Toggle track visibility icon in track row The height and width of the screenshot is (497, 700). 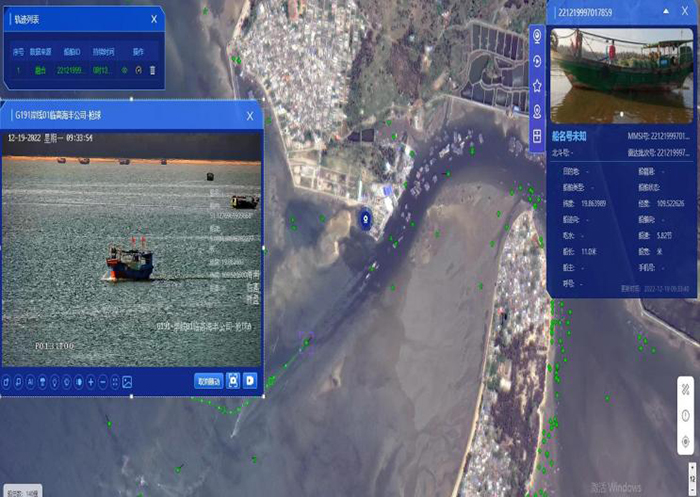pos(126,70)
